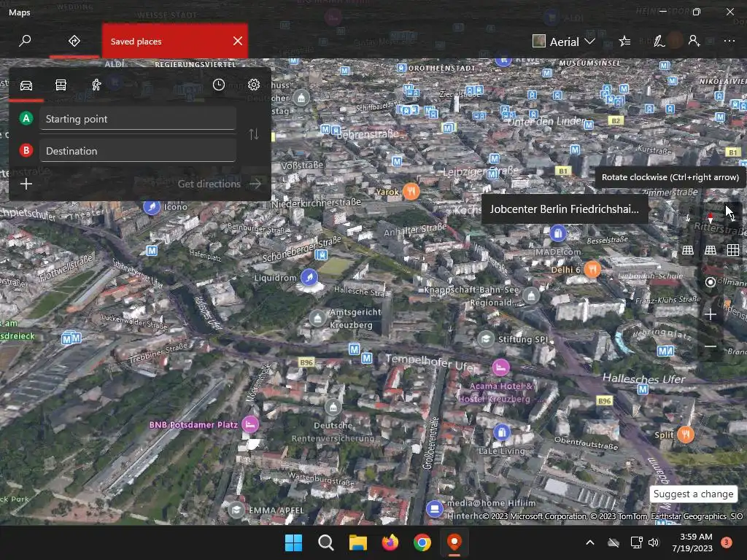Screen dimensions: 747x560
Task: Expand the Aerial map view dropdown
Action: pyautogui.click(x=564, y=42)
